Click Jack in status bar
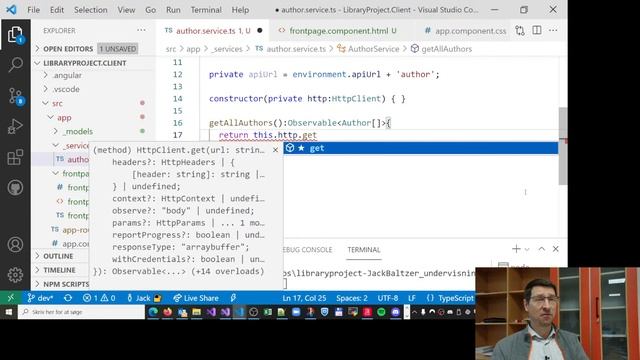The width and height of the screenshot is (640, 360). [x=144, y=298]
